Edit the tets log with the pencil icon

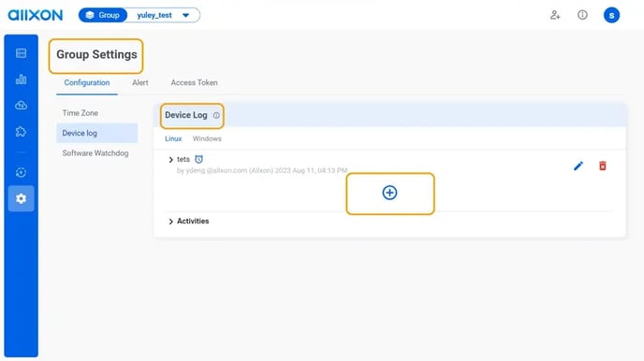click(578, 166)
